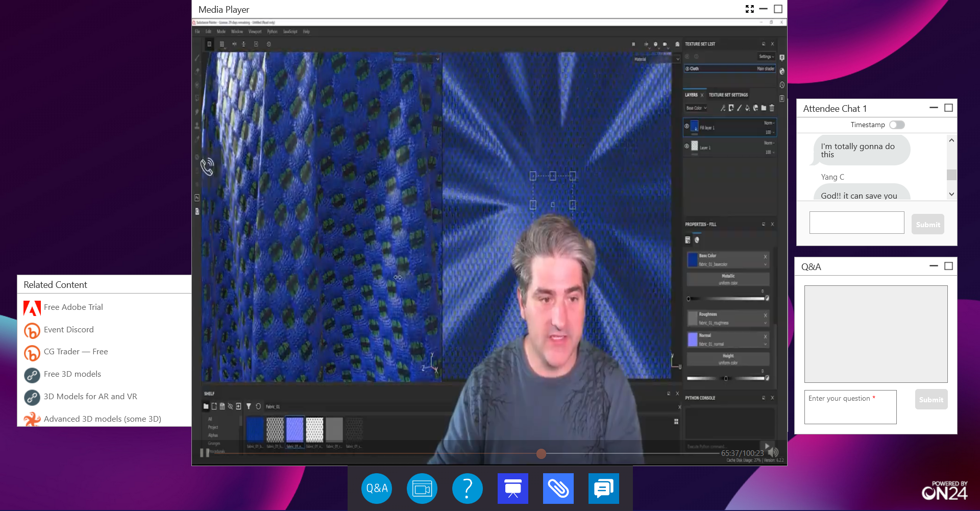The width and height of the screenshot is (980, 511).
Task: Click Add Effect wand icon in video Layers panel
Action: click(x=723, y=108)
